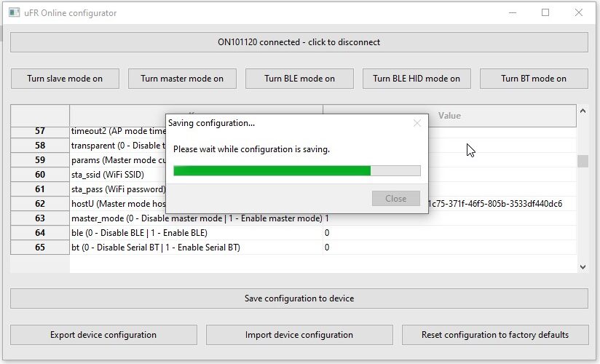Viewport: 600px width, 364px height.
Task: Turn BLE mode on
Action: point(299,79)
